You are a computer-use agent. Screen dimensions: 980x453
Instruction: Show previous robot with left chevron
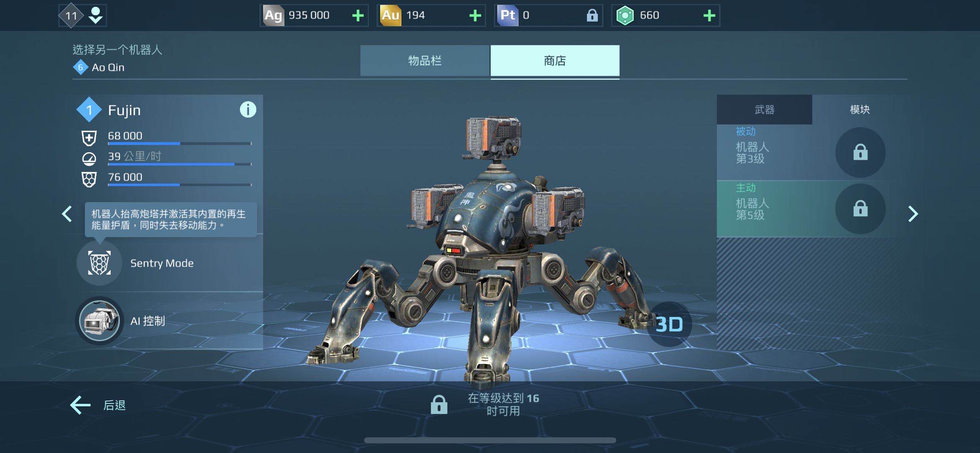point(67,214)
